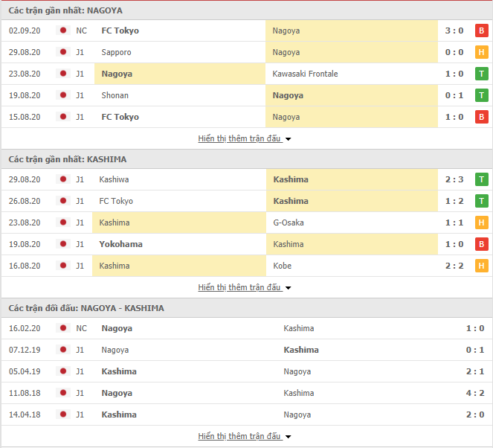The image size is (493, 448).
Task: Click red B badge on Yokohama vs Kashima row
Action: pyautogui.click(x=481, y=244)
